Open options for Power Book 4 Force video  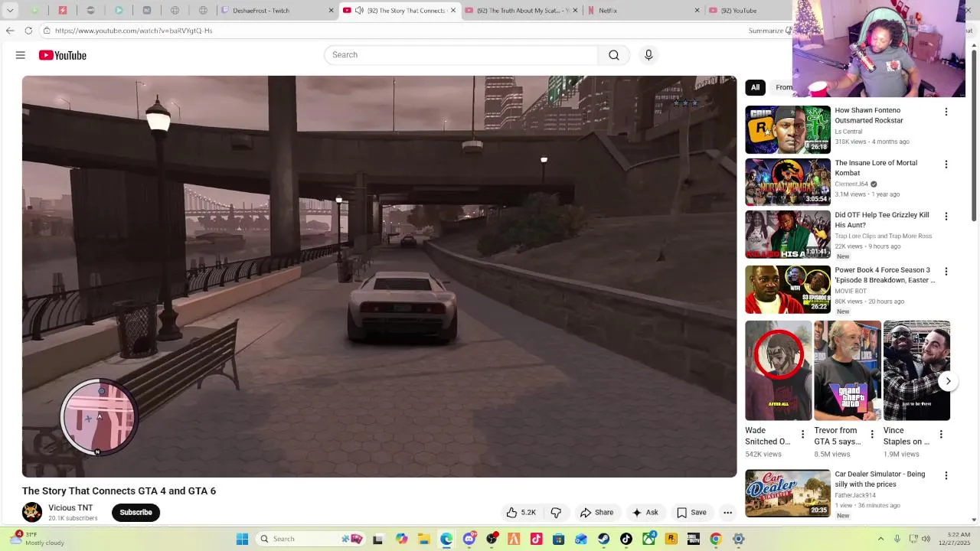(946, 272)
